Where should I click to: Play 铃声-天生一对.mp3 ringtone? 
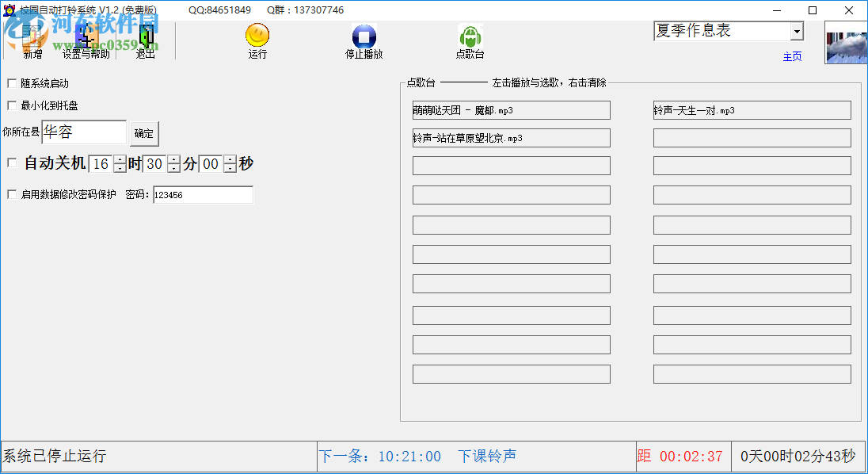[x=751, y=110]
